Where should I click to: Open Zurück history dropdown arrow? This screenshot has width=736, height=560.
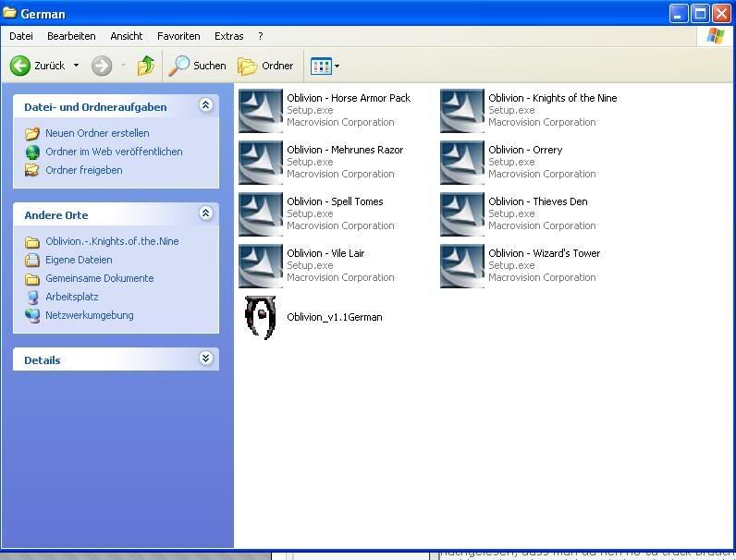pos(76,66)
